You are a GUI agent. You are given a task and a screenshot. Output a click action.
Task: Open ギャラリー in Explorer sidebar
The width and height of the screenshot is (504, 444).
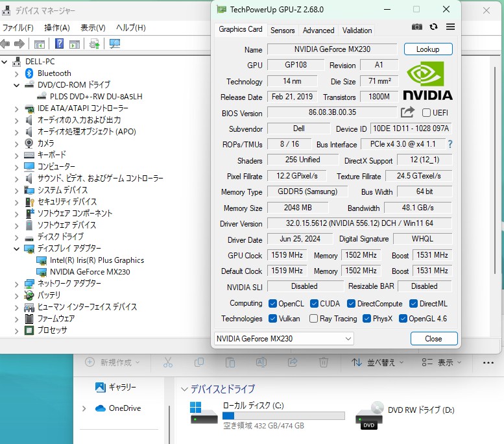(x=115, y=387)
